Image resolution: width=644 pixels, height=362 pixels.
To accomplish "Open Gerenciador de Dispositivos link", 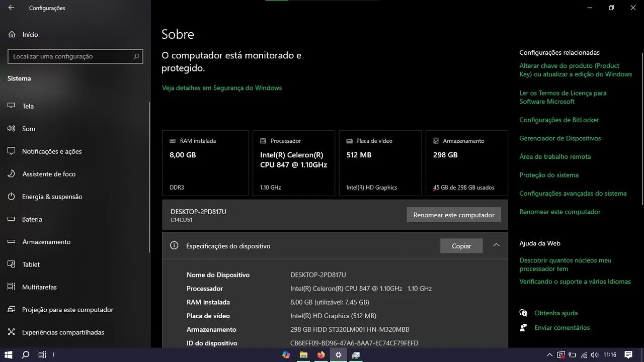I will 560,138.
